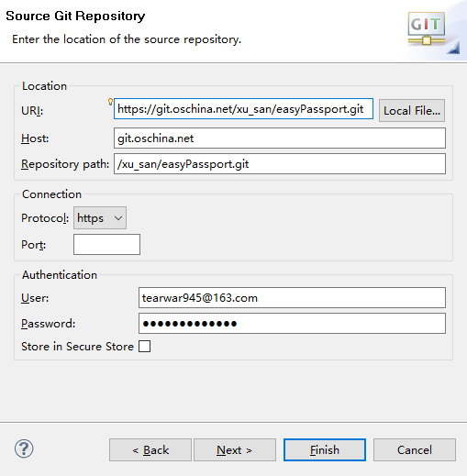The height and width of the screenshot is (476, 467).
Task: Click the Store in Secure Store label
Action: (x=77, y=347)
